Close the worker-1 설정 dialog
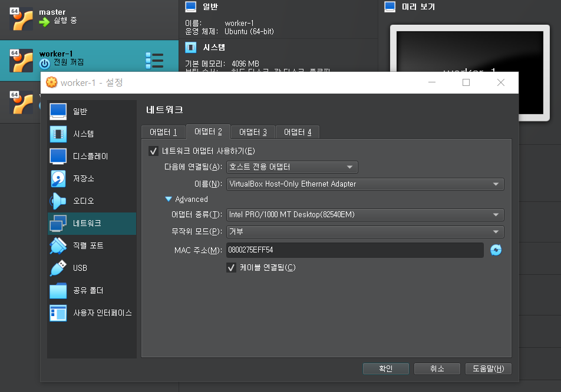The width and height of the screenshot is (561, 392). point(501,82)
